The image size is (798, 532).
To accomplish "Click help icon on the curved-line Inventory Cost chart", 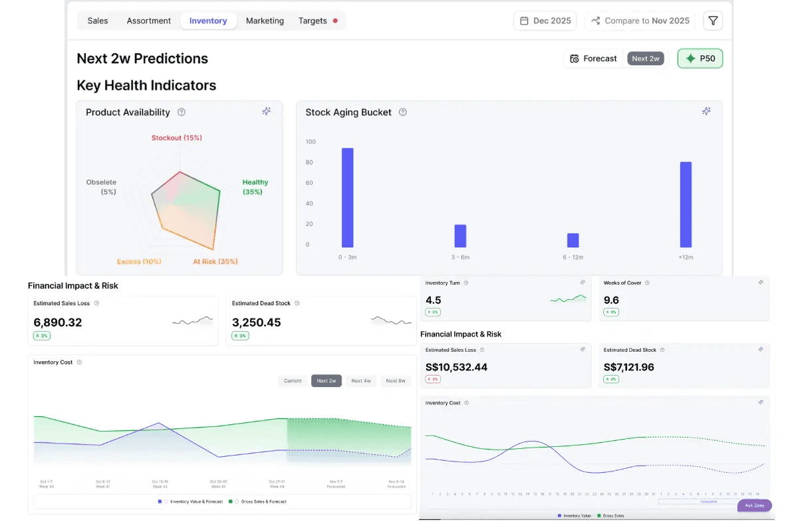I will coord(466,403).
